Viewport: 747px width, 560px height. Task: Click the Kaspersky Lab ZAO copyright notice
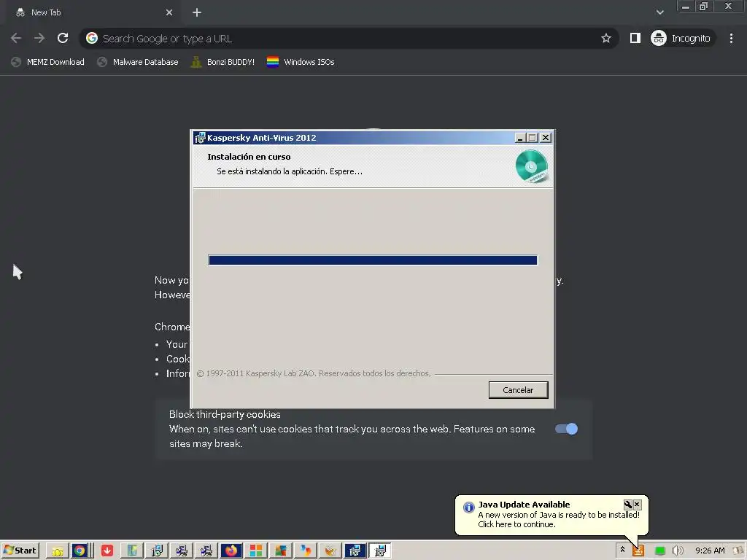click(x=314, y=373)
